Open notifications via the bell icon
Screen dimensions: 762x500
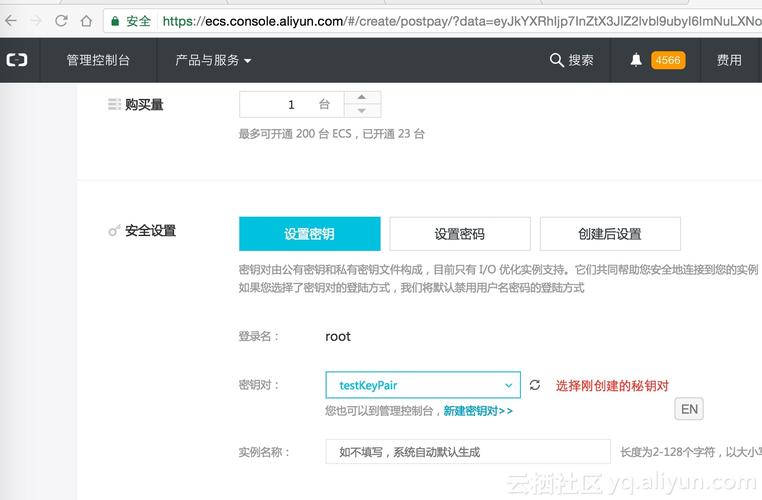(636, 60)
